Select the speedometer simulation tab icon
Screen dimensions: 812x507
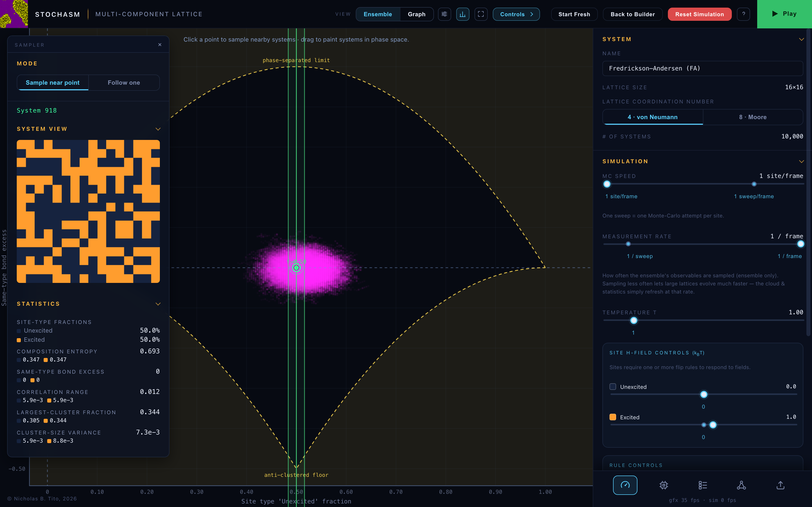pos(625,485)
